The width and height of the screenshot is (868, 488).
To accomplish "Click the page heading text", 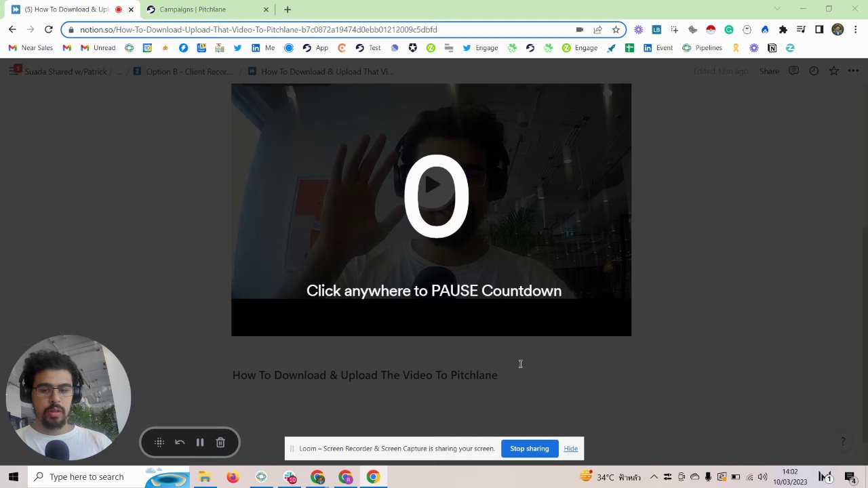I will 365,375.
